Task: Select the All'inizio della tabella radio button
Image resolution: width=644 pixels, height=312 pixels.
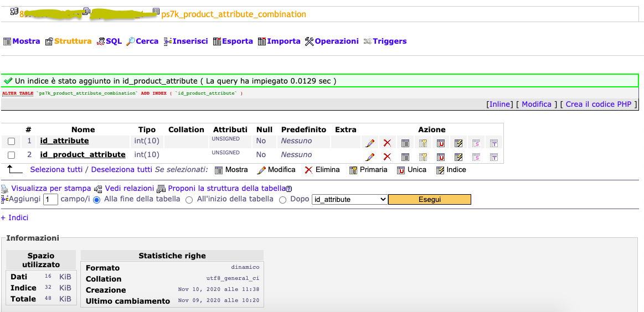Action: point(189,200)
